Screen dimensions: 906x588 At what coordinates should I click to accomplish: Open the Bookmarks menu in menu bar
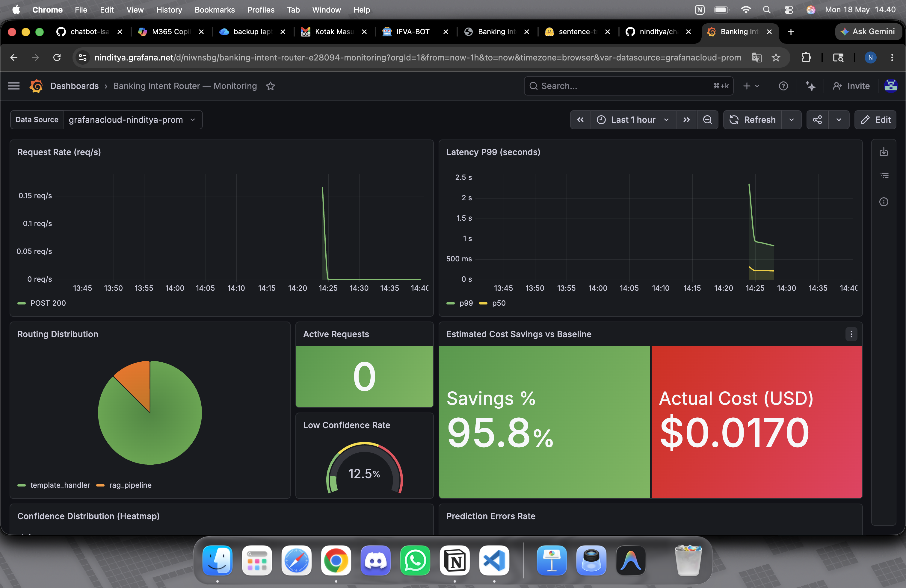(215, 10)
